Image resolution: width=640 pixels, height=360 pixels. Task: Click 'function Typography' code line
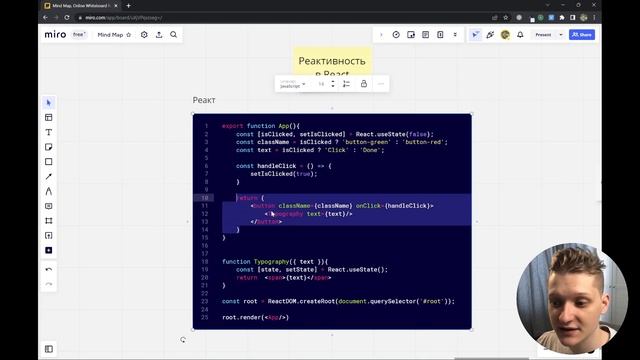(275, 262)
